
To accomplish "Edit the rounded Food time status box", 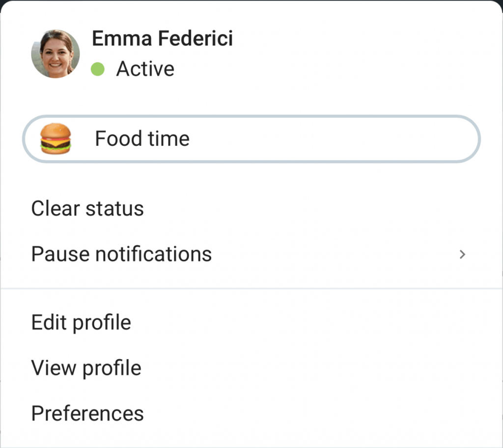I will tap(251, 139).
